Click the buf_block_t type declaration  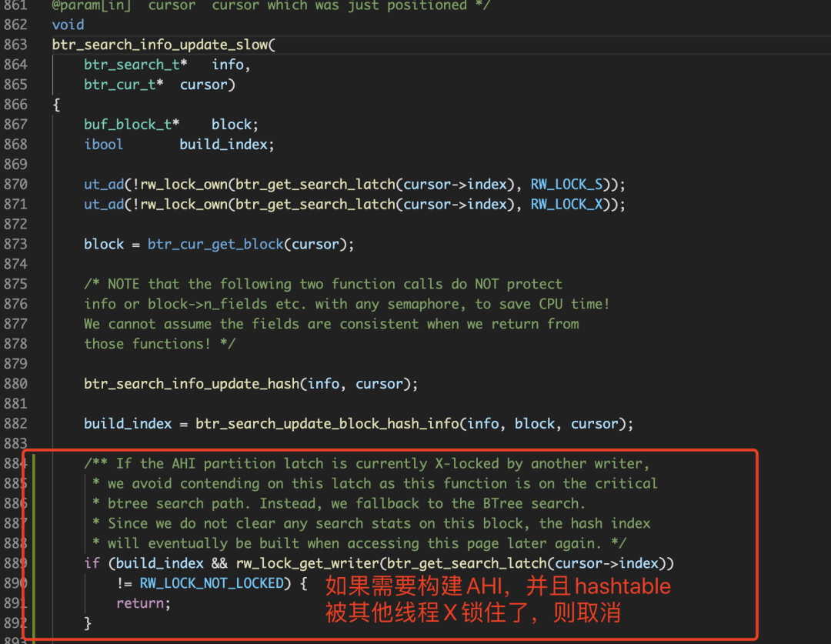coord(128,125)
